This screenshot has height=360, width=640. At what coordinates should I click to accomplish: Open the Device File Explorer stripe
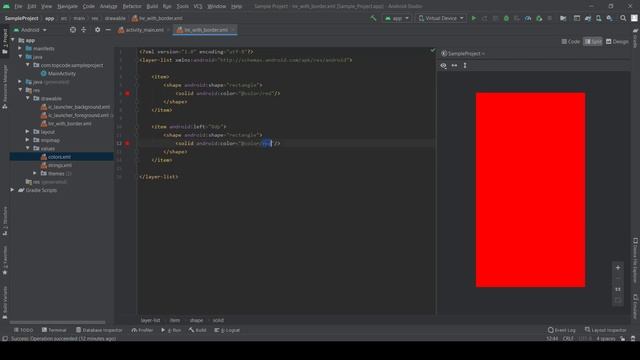coord(635,260)
